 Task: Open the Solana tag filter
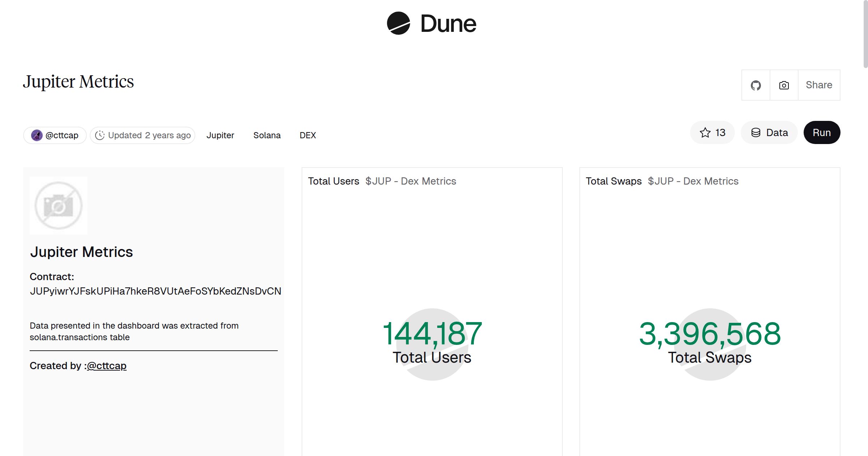pos(267,135)
